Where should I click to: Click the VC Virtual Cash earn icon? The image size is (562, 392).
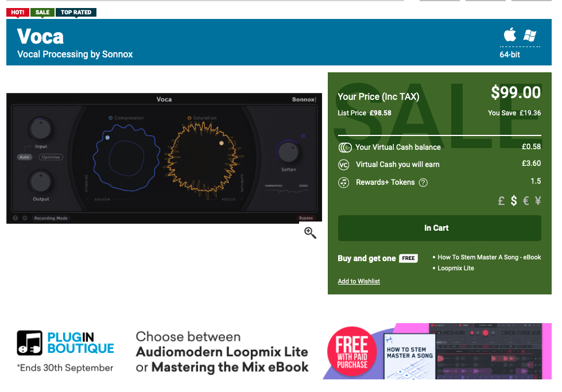coord(343,165)
